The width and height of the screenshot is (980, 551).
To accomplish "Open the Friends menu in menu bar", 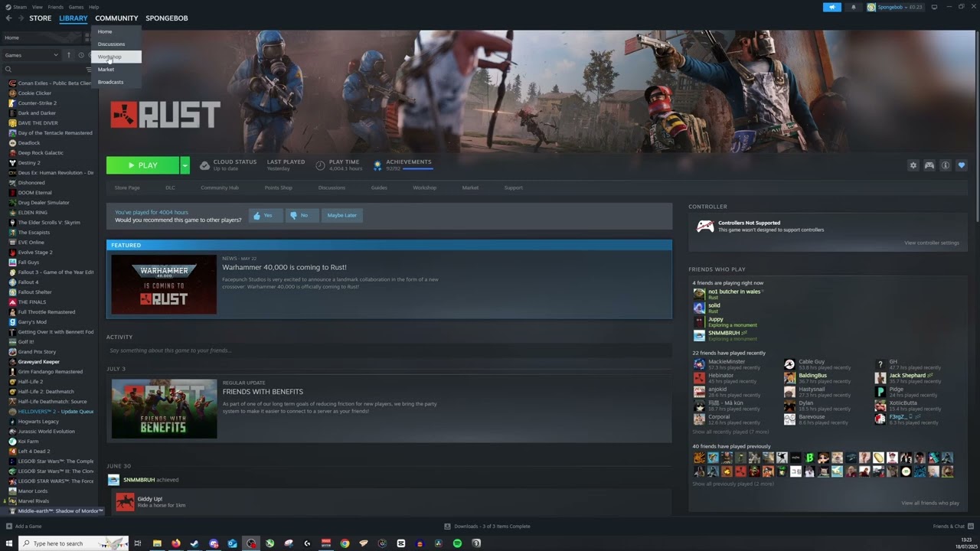I will (x=56, y=7).
